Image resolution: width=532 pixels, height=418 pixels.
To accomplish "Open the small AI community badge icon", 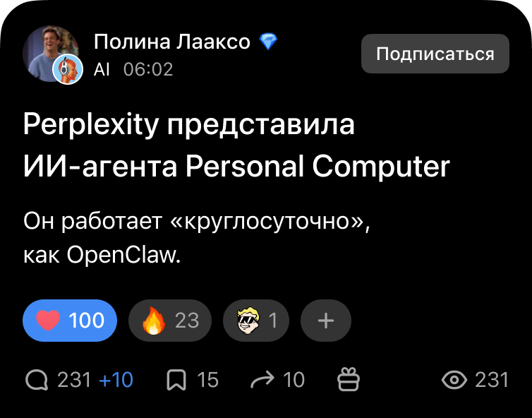I will [x=66, y=69].
